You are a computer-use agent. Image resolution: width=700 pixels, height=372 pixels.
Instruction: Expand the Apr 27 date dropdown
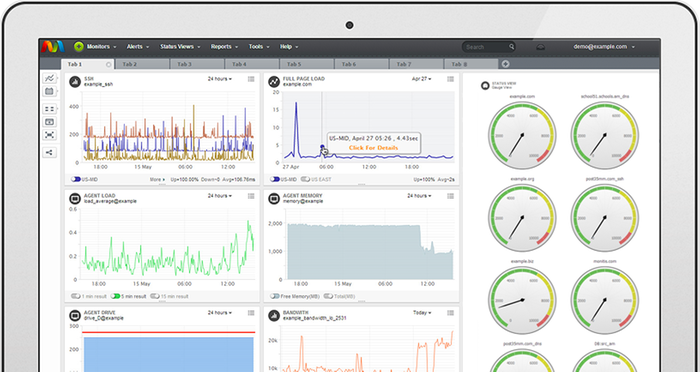pyautogui.click(x=421, y=79)
